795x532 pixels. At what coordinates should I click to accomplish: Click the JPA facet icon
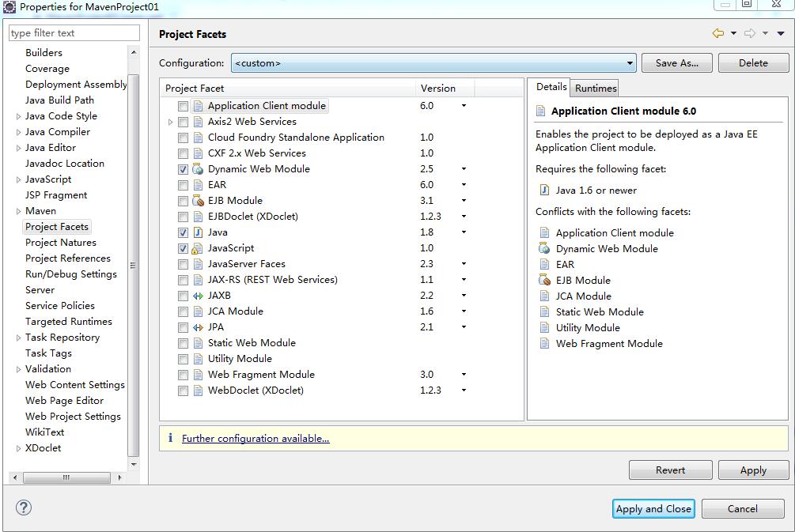pos(199,326)
